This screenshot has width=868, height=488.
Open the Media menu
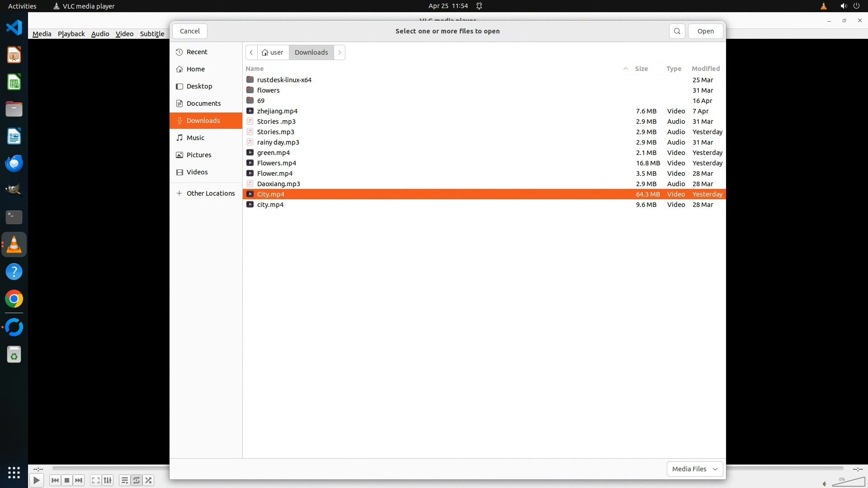pos(42,34)
